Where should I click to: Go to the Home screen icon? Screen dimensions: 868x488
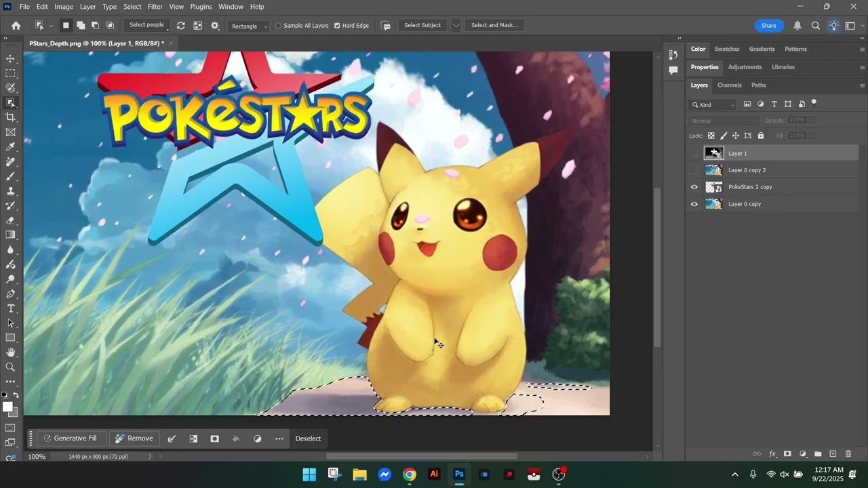[16, 26]
